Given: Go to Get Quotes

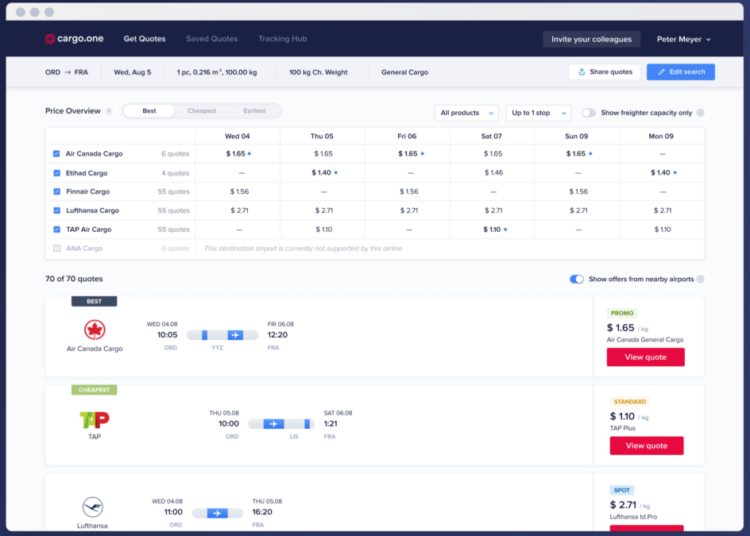Looking at the screenshot, I should pos(144,39).
